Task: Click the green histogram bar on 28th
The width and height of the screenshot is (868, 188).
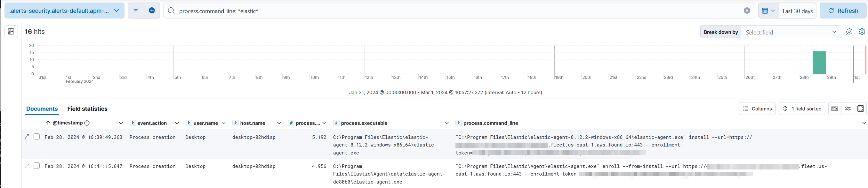Action: (x=819, y=63)
